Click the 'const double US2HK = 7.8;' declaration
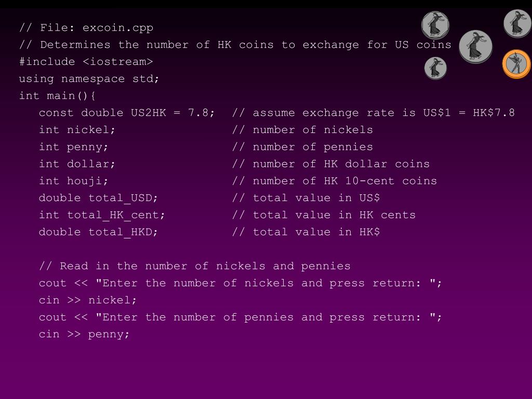532x399 pixels. click(127, 113)
